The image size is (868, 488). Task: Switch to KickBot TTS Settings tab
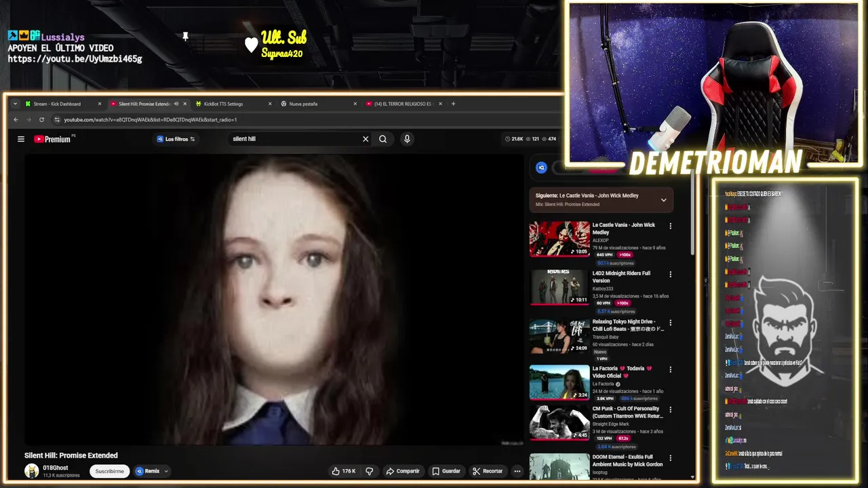(x=232, y=104)
